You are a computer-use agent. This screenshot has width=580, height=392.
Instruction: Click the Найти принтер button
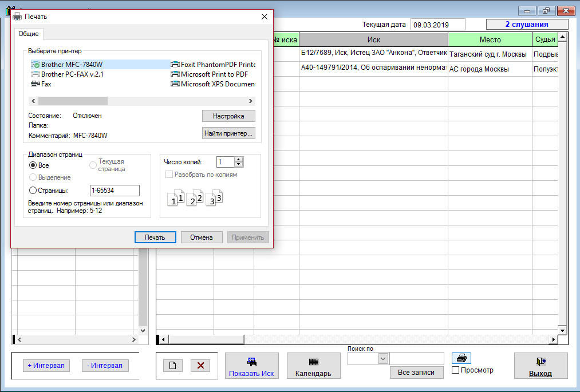(228, 133)
